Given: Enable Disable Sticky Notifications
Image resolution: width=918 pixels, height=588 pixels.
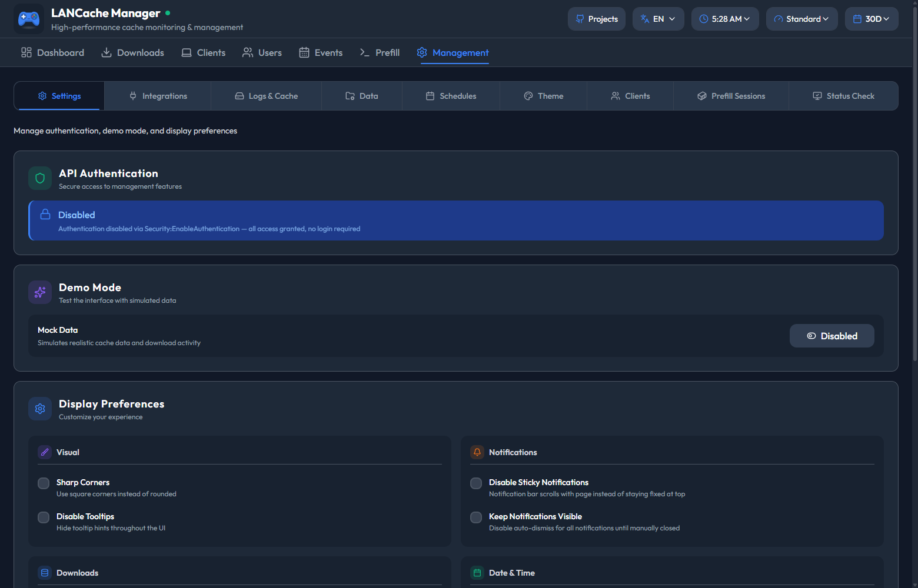Looking at the screenshot, I should tap(476, 483).
